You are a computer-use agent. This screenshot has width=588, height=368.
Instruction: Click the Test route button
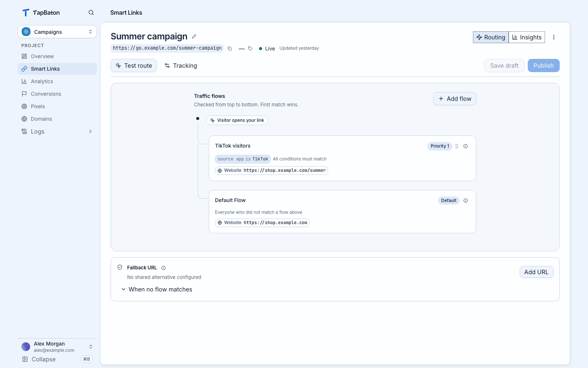pos(134,66)
